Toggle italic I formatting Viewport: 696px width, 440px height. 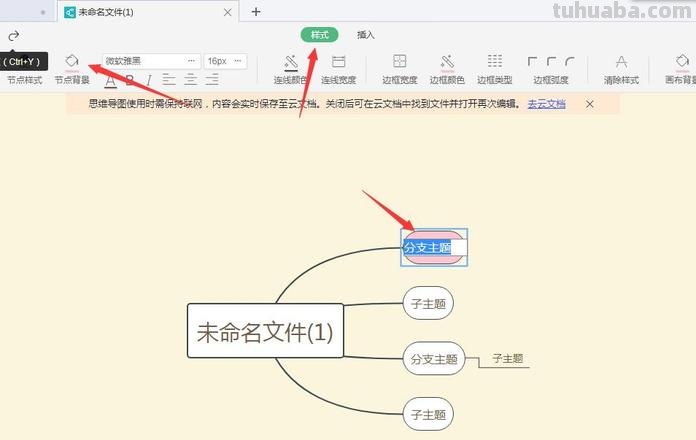(x=149, y=80)
